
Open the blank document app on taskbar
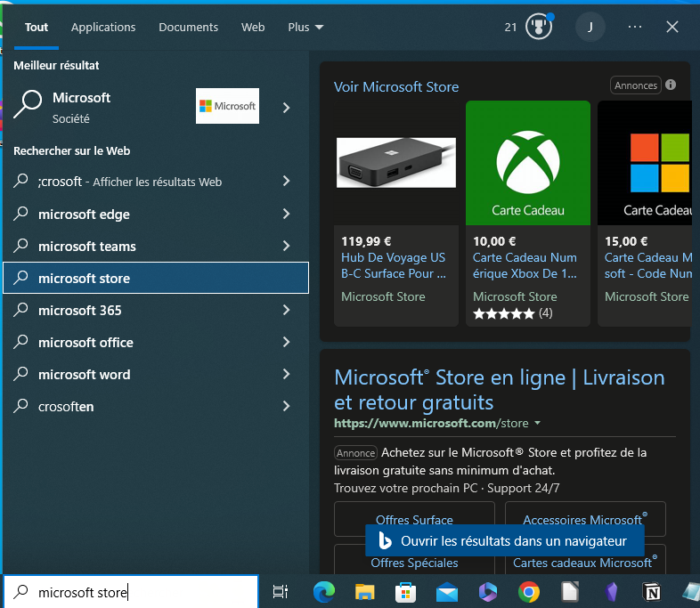click(570, 592)
